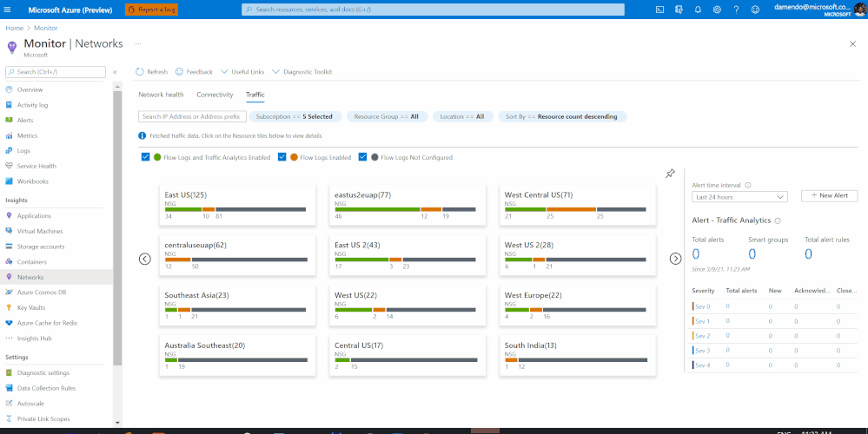This screenshot has height=434, width=868.
Task: Open the help question mark
Action: click(736, 10)
